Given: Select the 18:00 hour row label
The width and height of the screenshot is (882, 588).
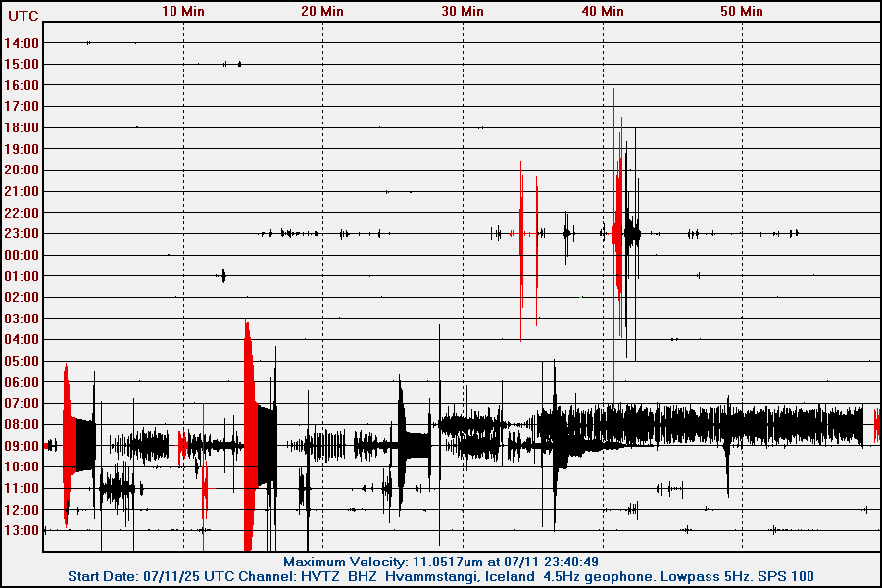Looking at the screenshot, I should tap(22, 127).
